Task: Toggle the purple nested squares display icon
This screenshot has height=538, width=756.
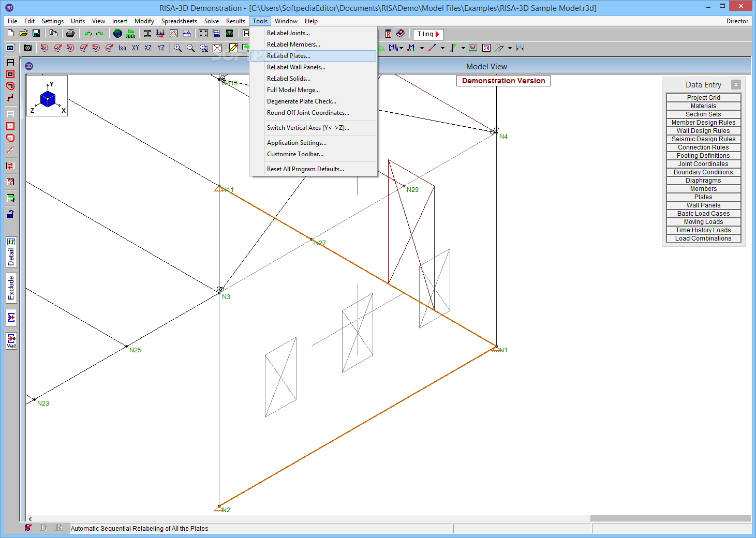Action: (x=486, y=48)
